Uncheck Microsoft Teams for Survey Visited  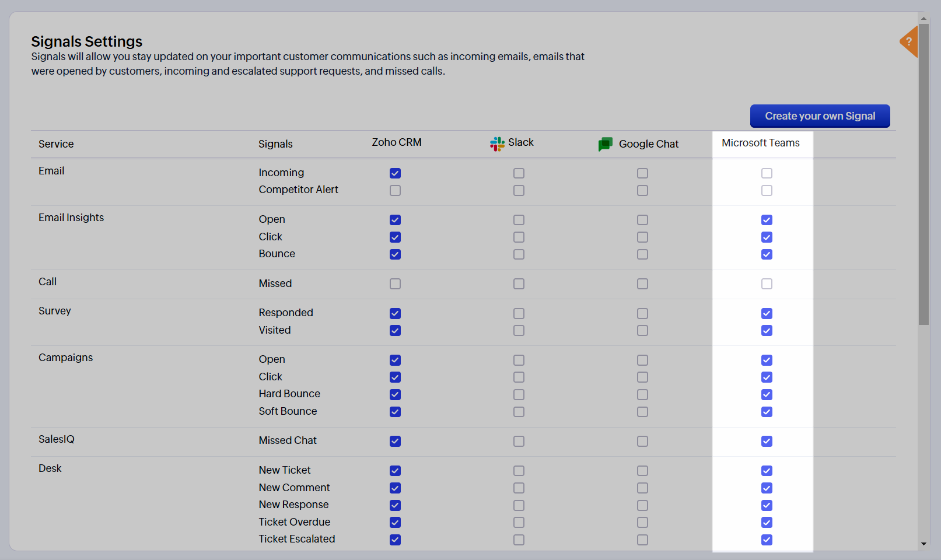point(767,331)
